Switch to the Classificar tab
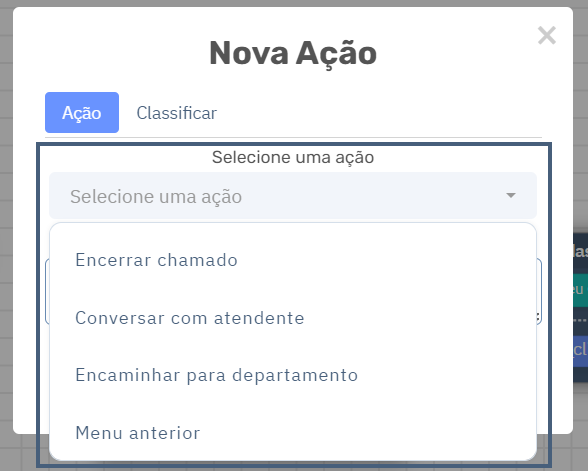This screenshot has width=588, height=471. coord(177,113)
